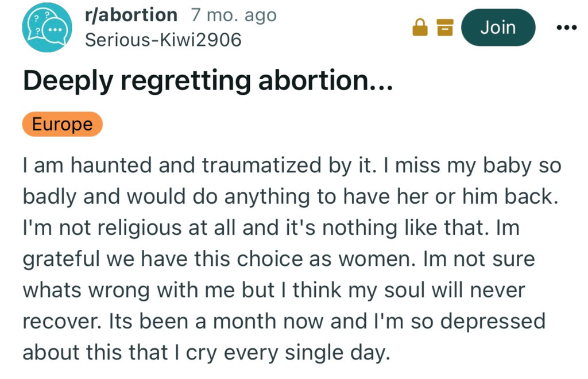Screen dimensions: 588x379
Task: Open the "Deeply regretting abortion..." post title
Action: pos(207,82)
